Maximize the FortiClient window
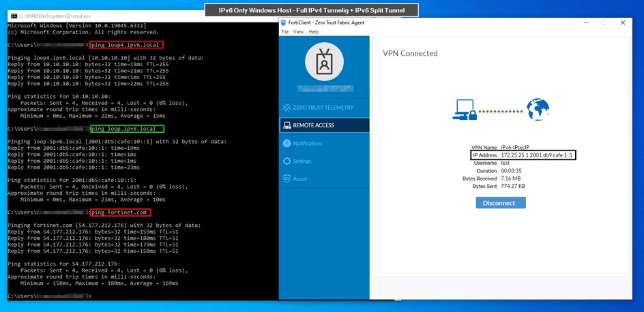The height and width of the screenshot is (312, 644). coord(604,22)
